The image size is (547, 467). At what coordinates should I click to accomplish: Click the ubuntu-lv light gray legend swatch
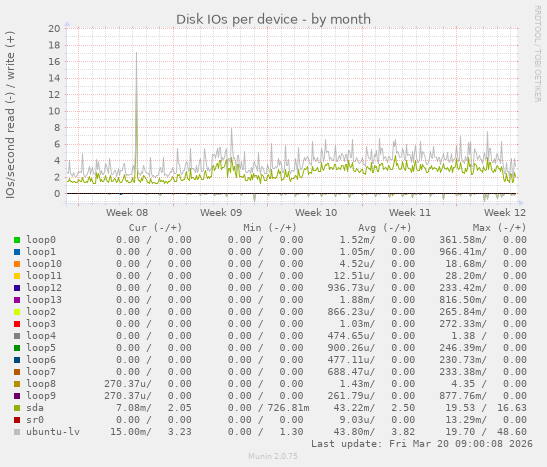tap(17, 432)
